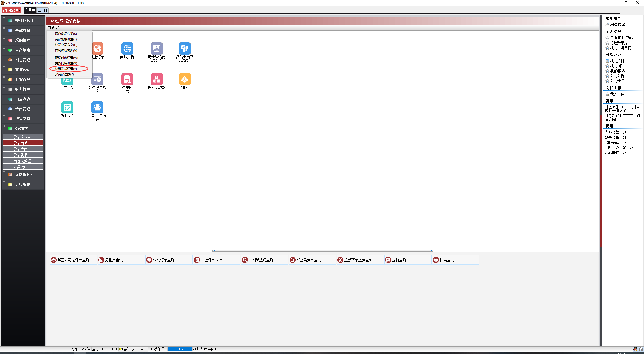
Task: Click the 拉新下单送券 icon
Action: click(97, 107)
